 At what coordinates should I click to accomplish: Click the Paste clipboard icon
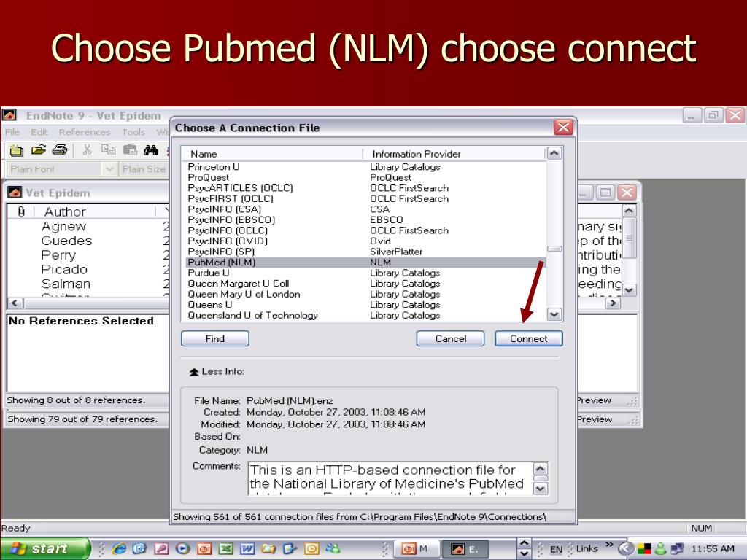130,150
